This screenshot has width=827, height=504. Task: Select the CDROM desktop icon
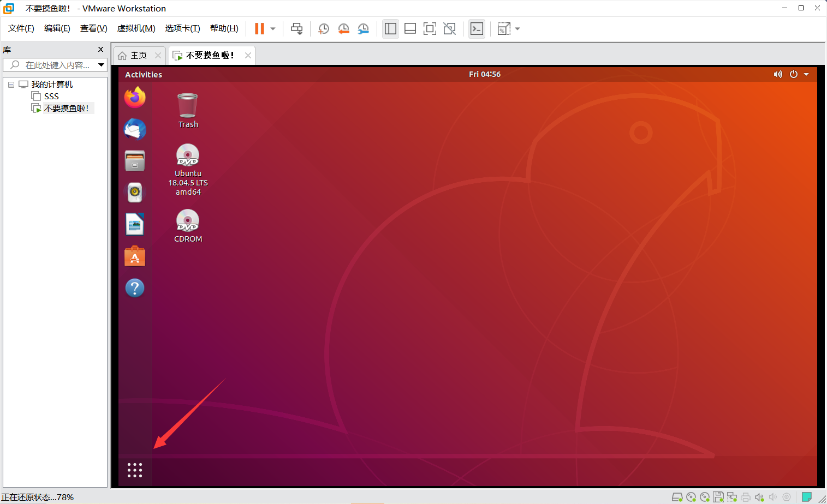(188, 226)
